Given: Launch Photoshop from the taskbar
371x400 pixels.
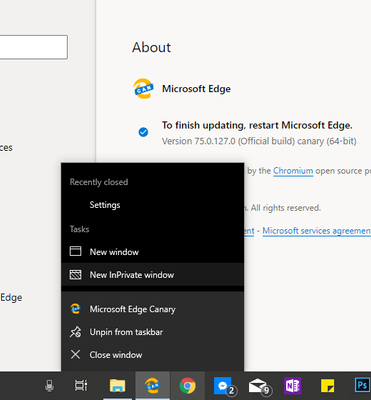Looking at the screenshot, I should [362, 386].
